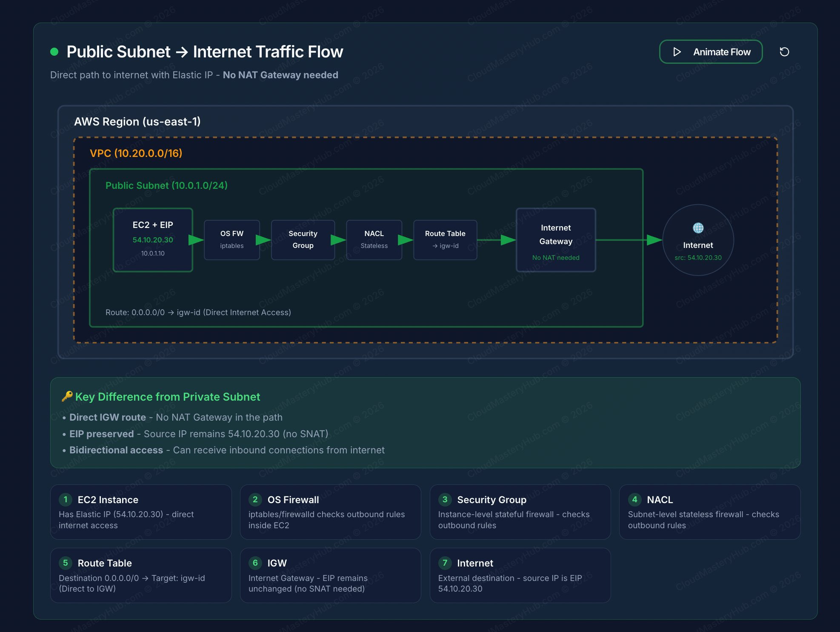Click the Internet Gateway node

(x=556, y=240)
